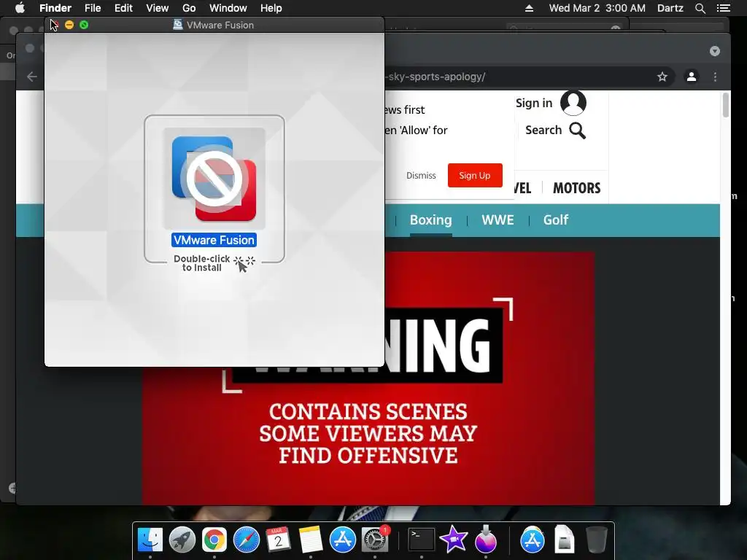
Task: Dismiss the notification prompt
Action: [421, 175]
